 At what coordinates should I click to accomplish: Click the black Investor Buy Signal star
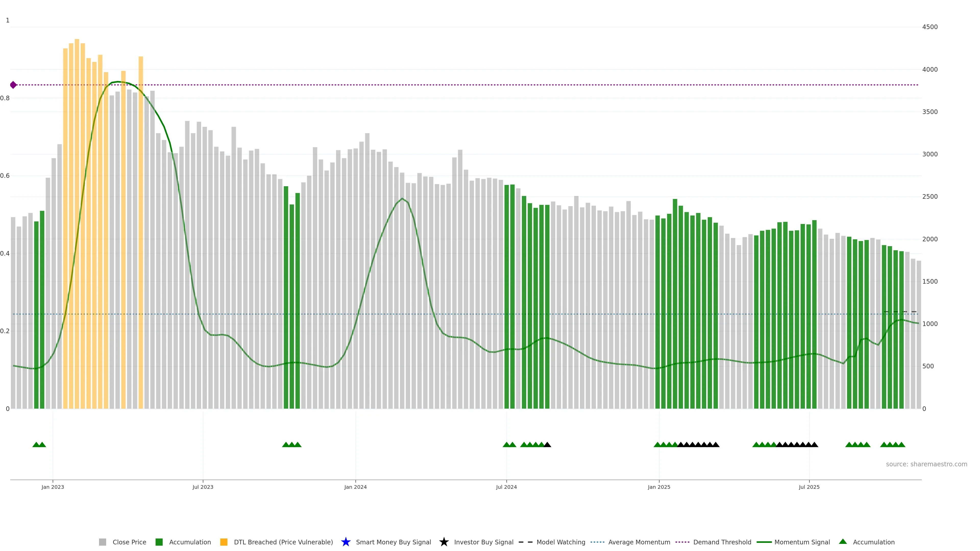tap(444, 542)
